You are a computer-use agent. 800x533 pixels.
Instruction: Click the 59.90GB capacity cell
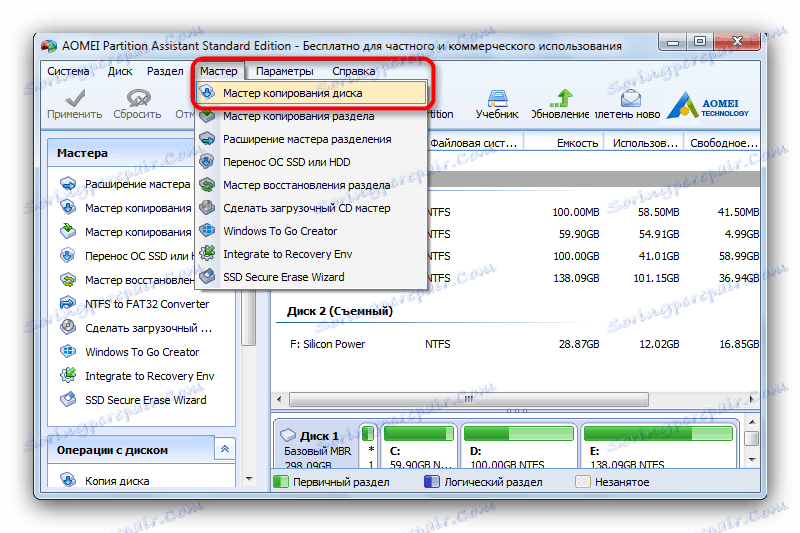click(579, 234)
